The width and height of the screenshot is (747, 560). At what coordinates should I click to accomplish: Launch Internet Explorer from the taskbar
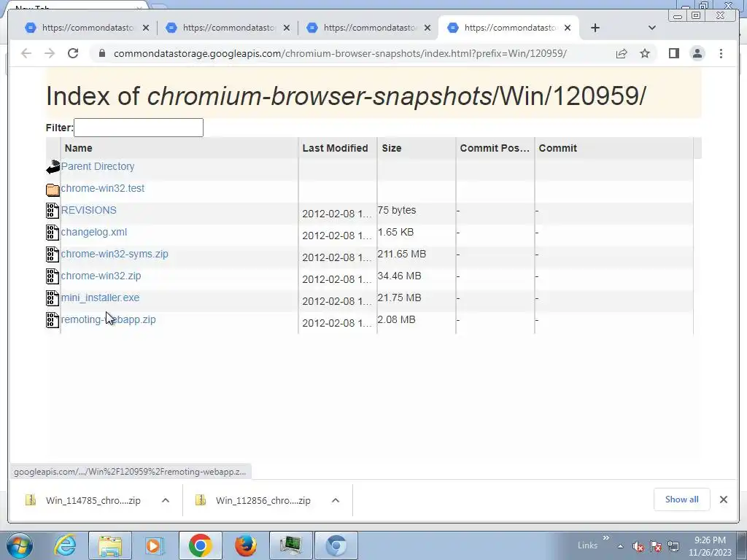pyautogui.click(x=64, y=545)
